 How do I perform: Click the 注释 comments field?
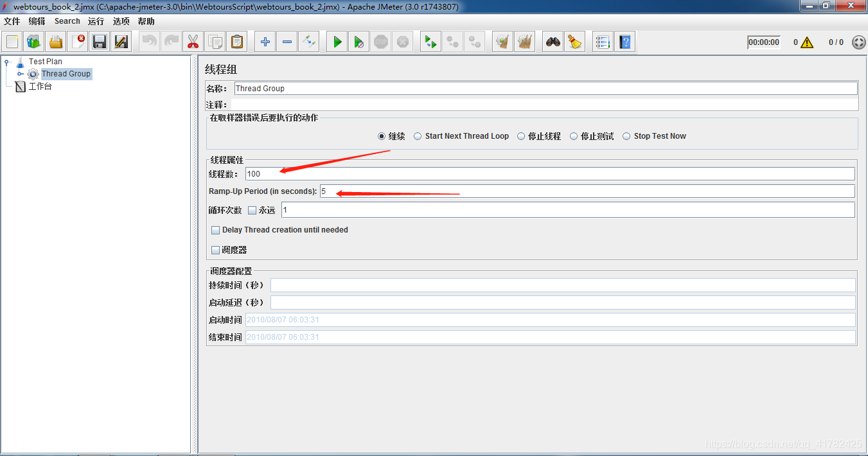pyautogui.click(x=544, y=105)
